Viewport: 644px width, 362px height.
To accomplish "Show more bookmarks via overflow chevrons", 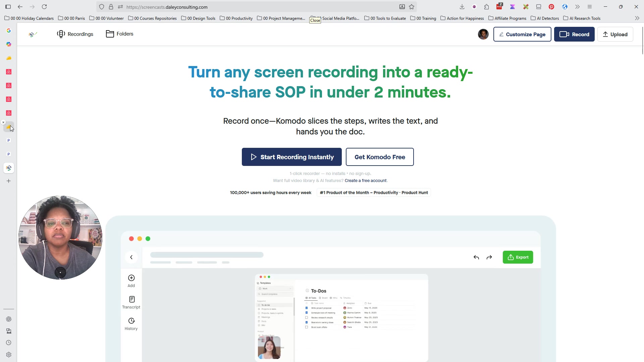I will click(x=637, y=18).
